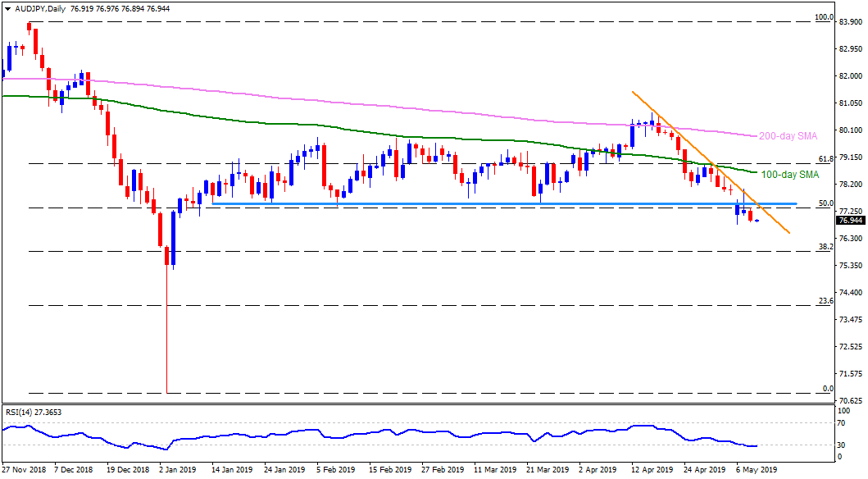Select the 27 Nov 2018 date label
Viewport: 868px width, 479px height.
click(25, 471)
